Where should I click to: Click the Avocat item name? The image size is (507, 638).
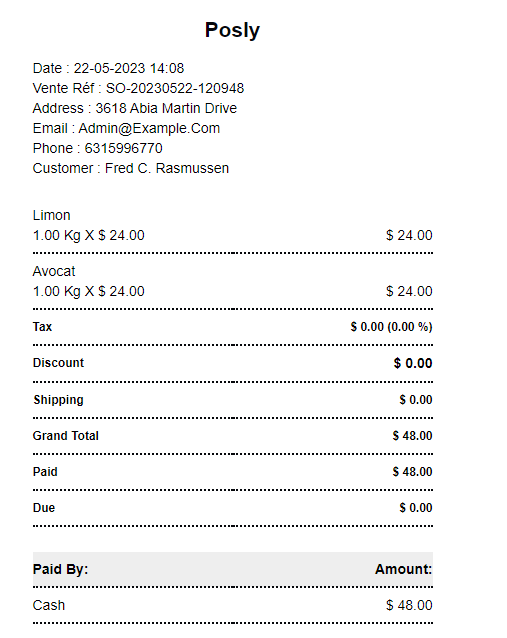pos(54,271)
